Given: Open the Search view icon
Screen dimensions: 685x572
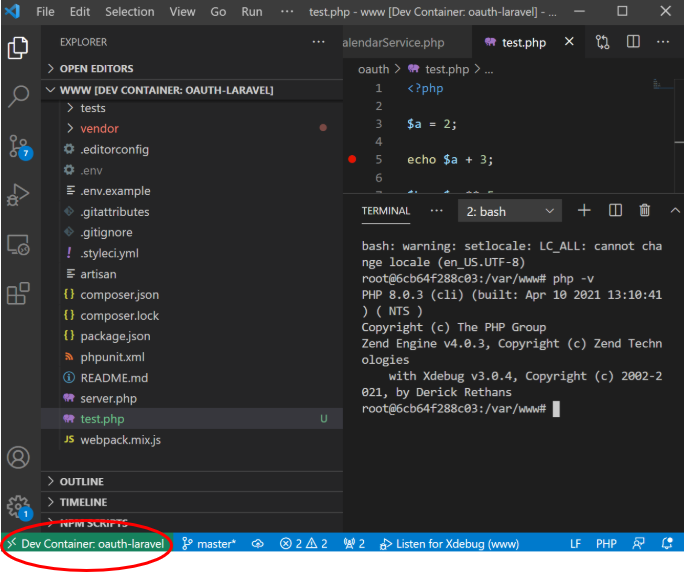Looking at the screenshot, I should point(18,96).
